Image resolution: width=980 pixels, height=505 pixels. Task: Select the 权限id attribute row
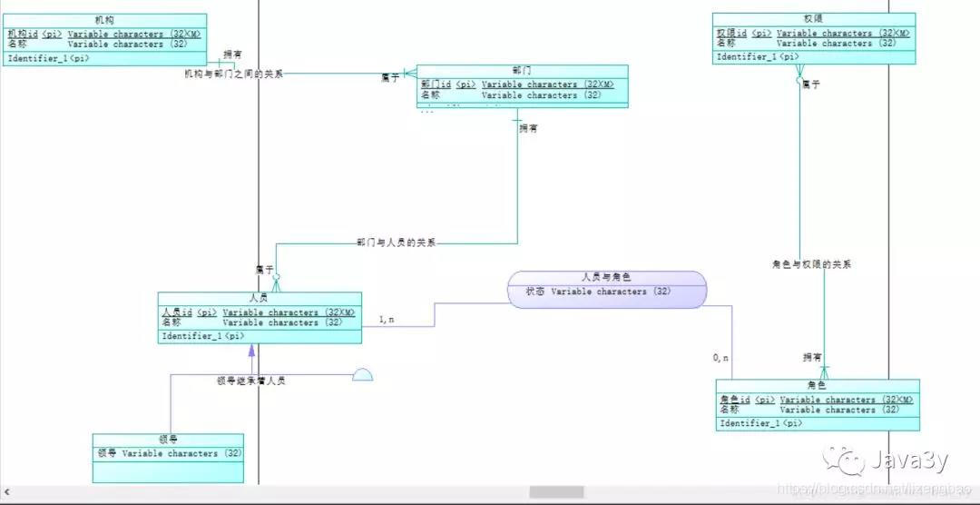coord(814,34)
